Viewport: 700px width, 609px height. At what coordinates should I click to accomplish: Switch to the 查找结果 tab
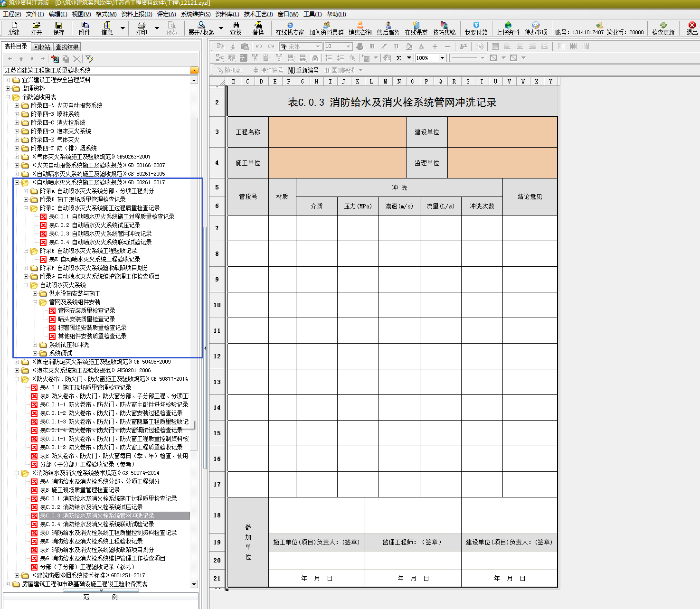pos(67,47)
